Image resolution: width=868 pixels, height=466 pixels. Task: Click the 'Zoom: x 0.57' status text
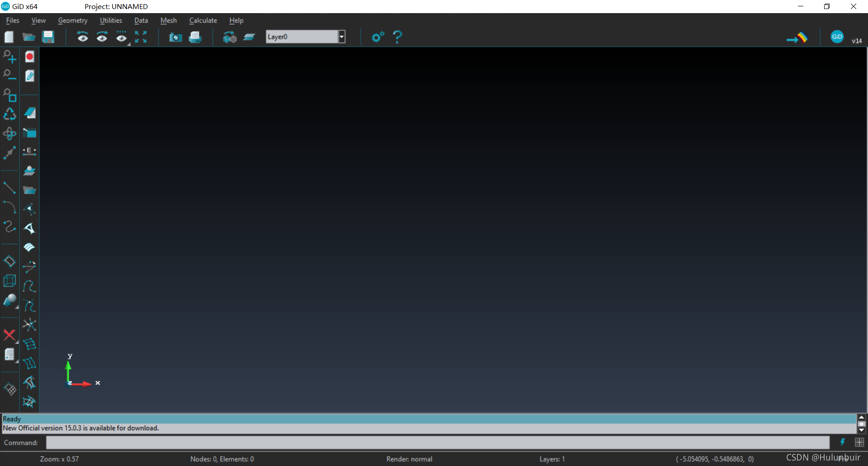59,459
